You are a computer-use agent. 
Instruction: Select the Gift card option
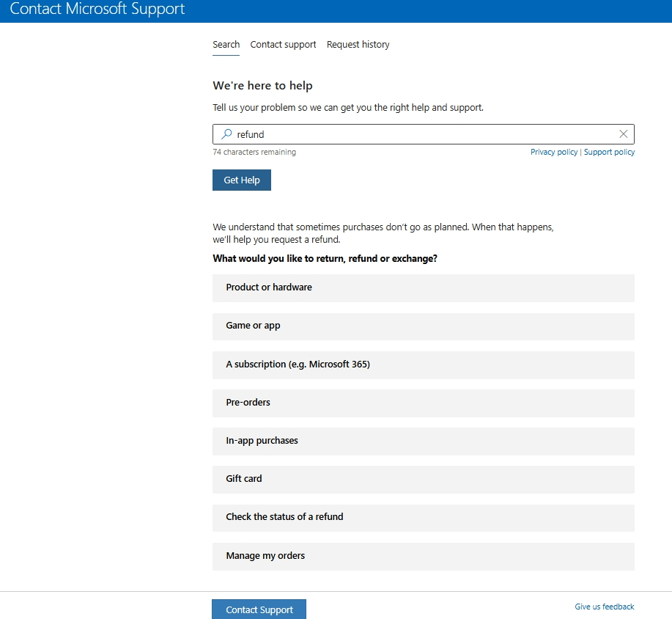coord(424,479)
